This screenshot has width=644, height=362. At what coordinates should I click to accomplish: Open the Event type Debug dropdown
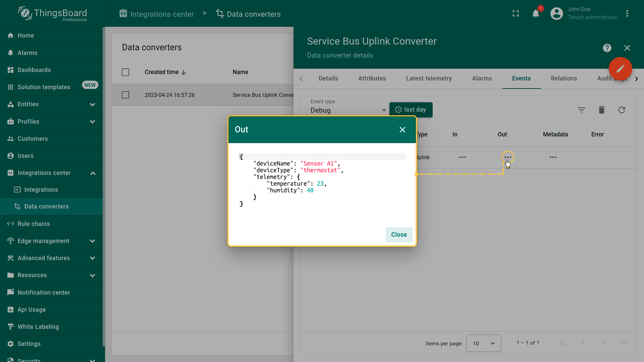tap(348, 110)
